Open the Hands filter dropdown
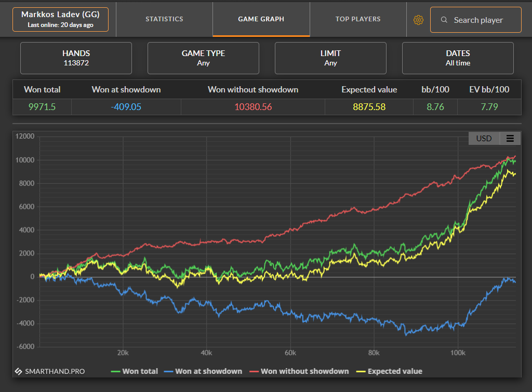532x392 pixels. click(76, 58)
